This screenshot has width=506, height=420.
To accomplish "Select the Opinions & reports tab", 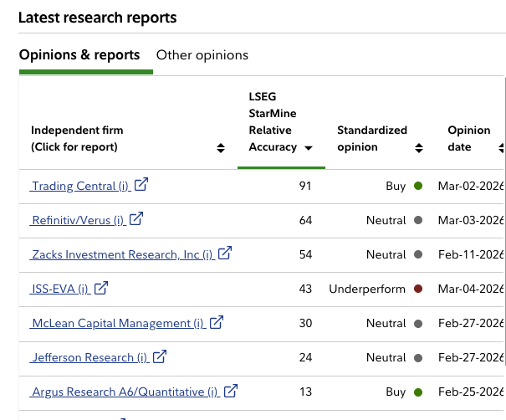I will click(79, 55).
